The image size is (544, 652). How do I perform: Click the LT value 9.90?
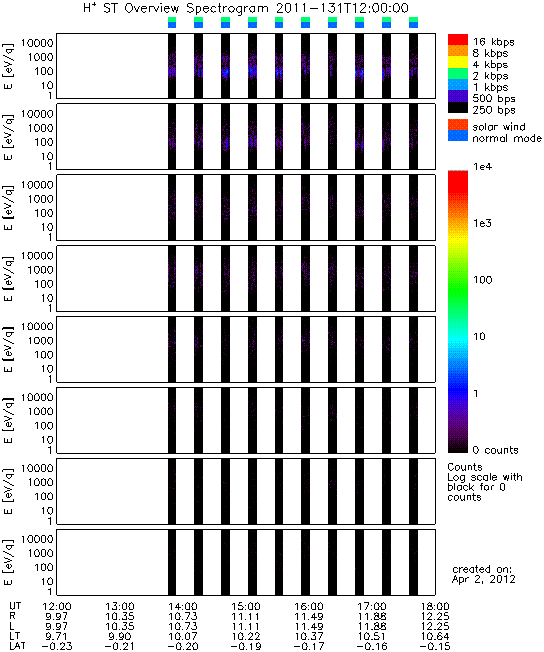pos(120,637)
